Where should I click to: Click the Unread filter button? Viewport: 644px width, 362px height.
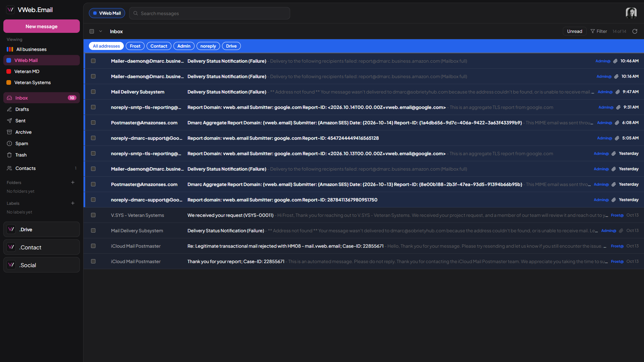[x=574, y=31]
